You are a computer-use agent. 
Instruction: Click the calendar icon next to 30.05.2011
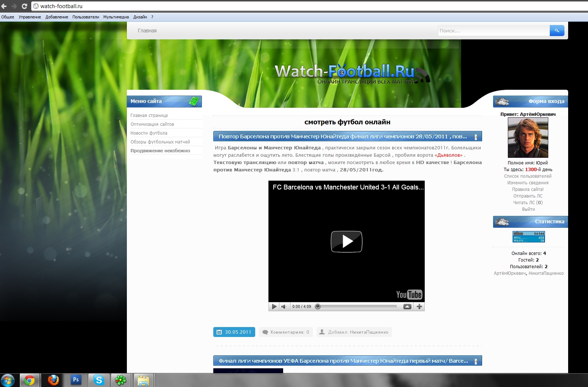pyautogui.click(x=219, y=332)
